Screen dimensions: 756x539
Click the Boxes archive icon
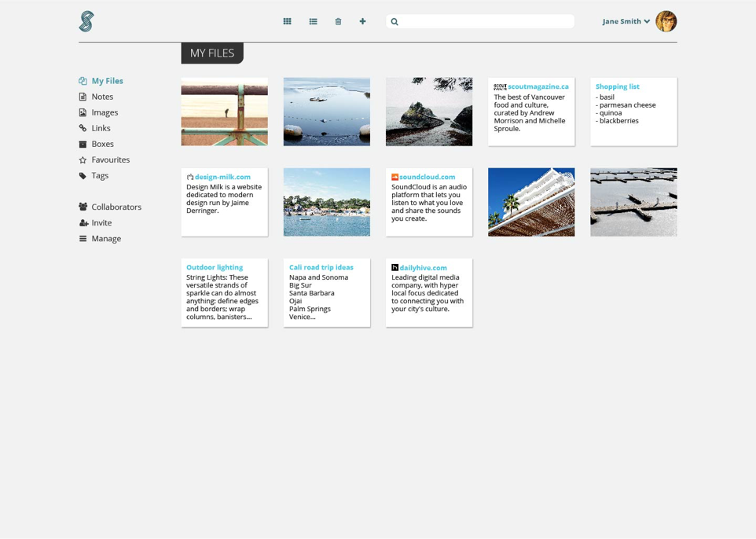(83, 144)
